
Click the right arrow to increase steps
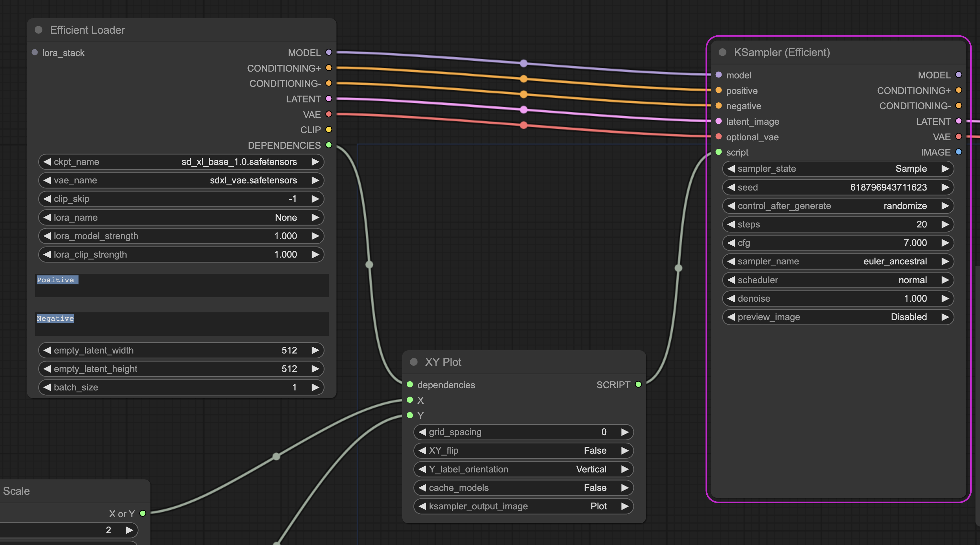(946, 224)
